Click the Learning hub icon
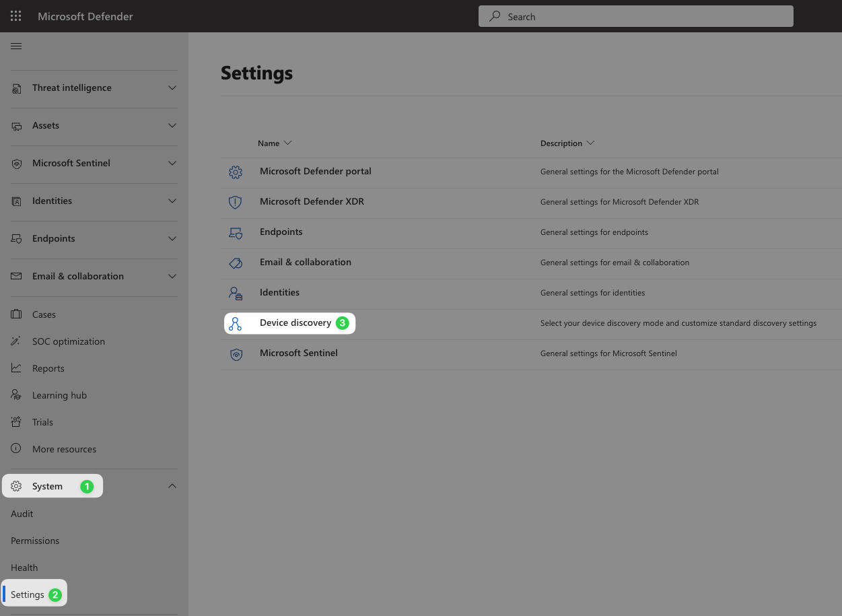The image size is (842, 616). 17,395
